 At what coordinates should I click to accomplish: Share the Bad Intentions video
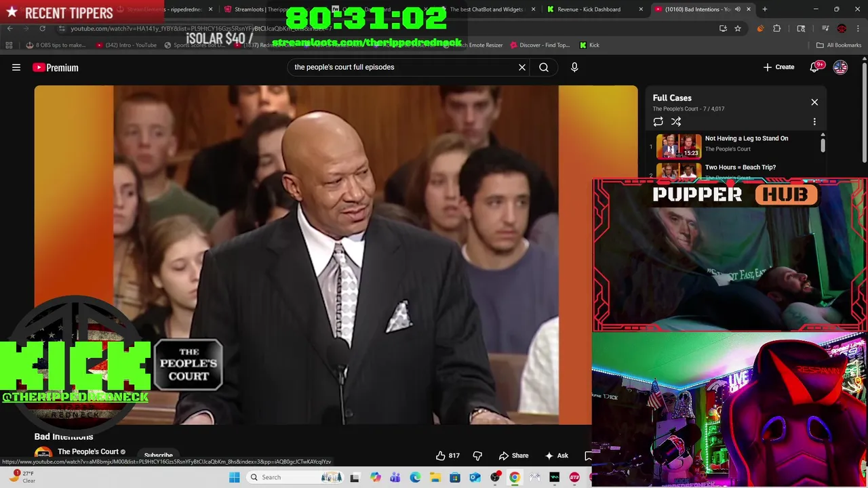pyautogui.click(x=513, y=455)
